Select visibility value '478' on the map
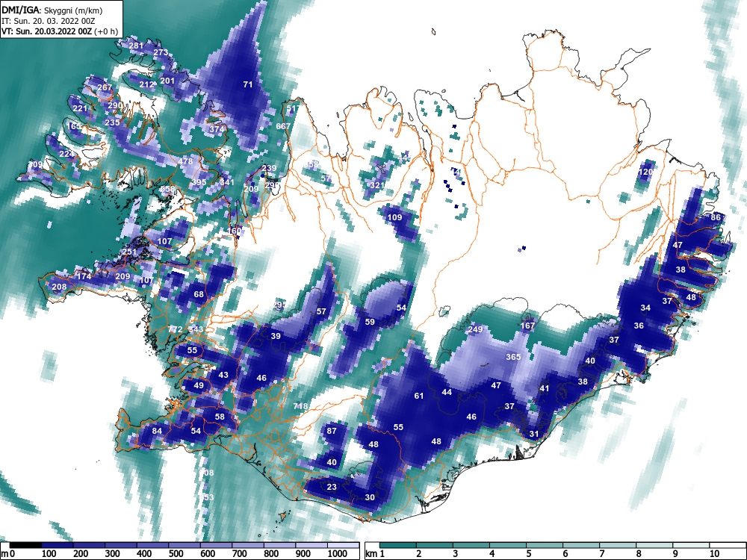 (x=185, y=161)
